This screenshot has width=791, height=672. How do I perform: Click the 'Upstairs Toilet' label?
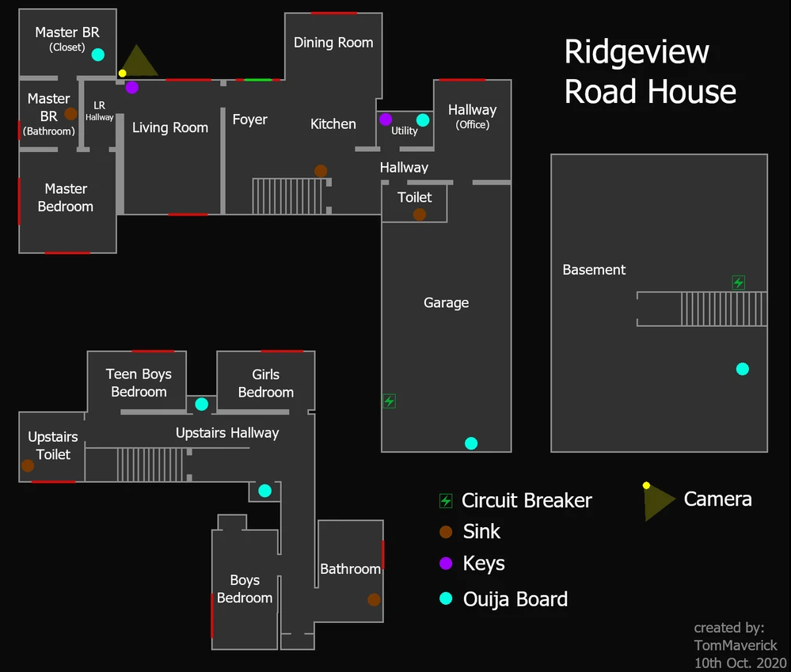pyautogui.click(x=53, y=446)
